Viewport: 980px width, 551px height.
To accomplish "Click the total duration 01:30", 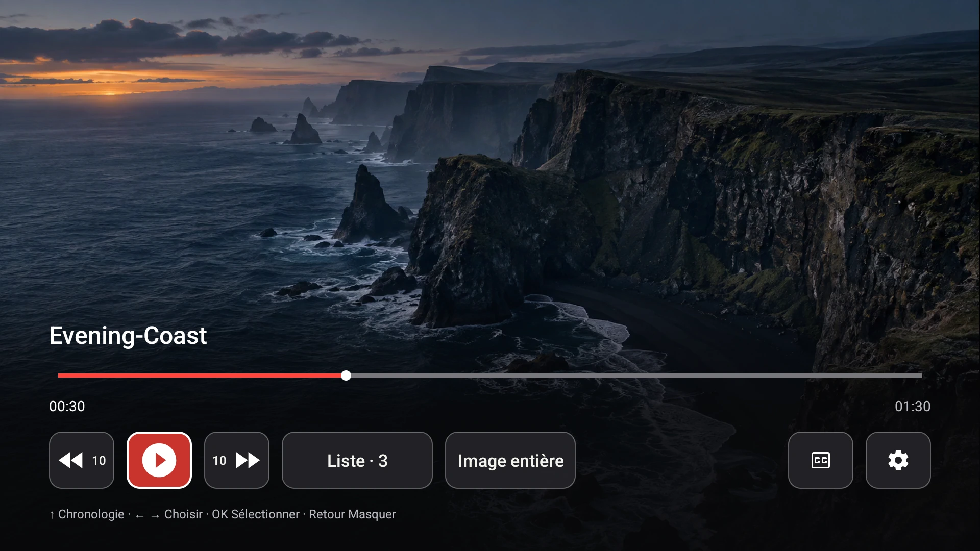I will pyautogui.click(x=913, y=406).
